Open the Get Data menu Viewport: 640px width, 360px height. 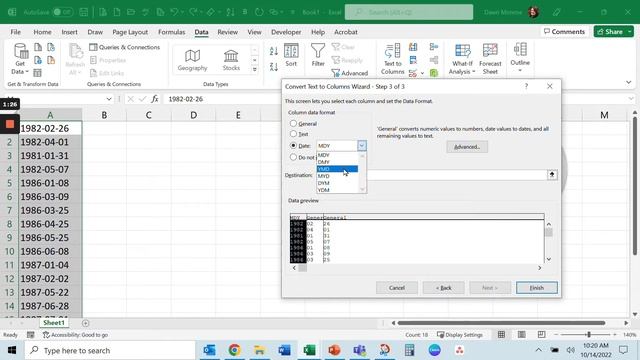pyautogui.click(x=20, y=59)
